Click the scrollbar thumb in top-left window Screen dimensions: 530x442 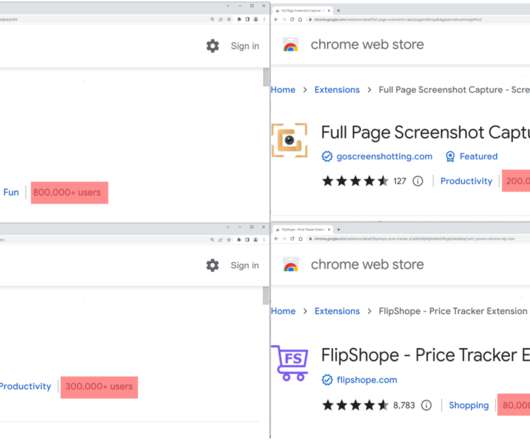coord(266,77)
